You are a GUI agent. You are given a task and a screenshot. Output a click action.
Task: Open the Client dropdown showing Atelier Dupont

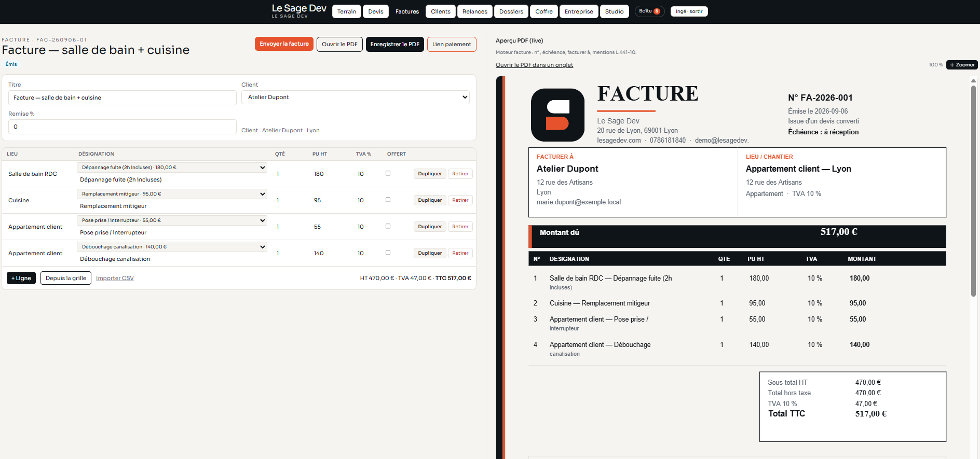tap(356, 97)
